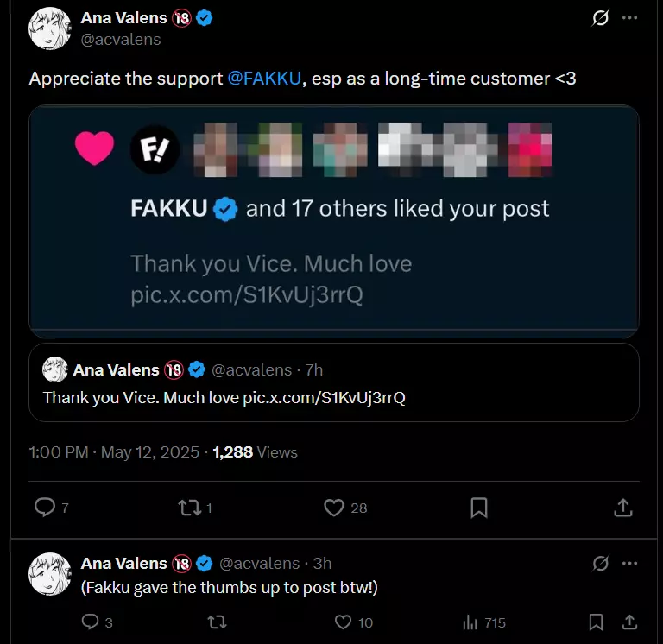Screen dimensions: 663x644
Task: Like the follow-up reply with 10 likes
Action: (x=344, y=622)
